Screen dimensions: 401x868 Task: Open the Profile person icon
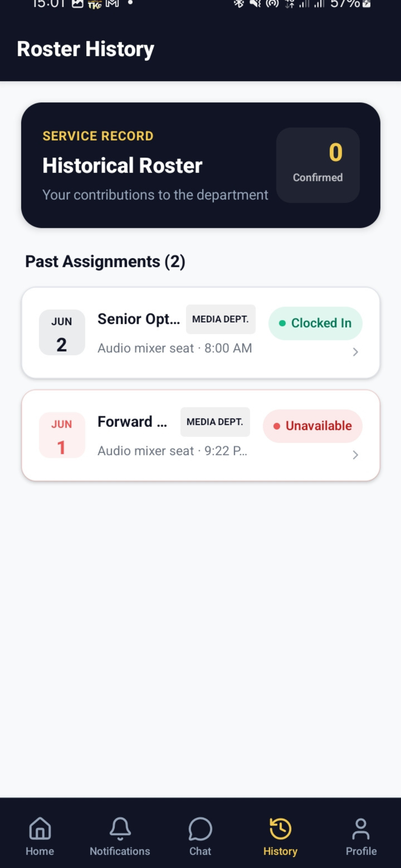361,829
